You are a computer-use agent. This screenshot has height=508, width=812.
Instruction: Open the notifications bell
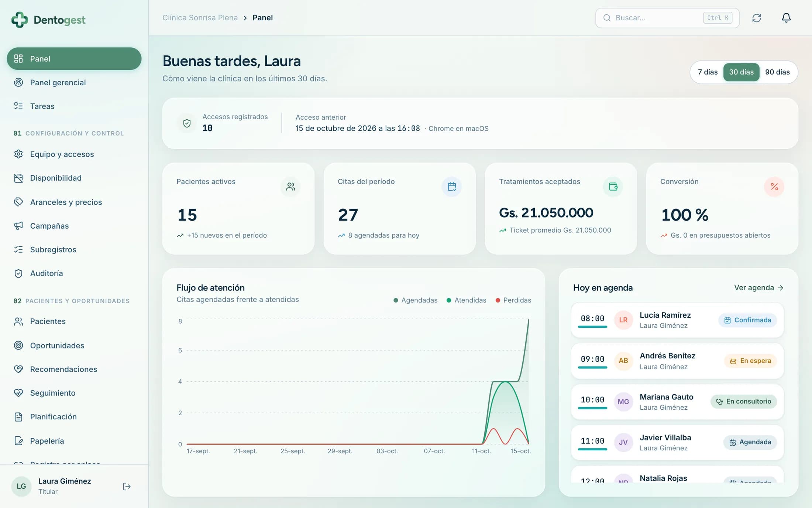786,18
